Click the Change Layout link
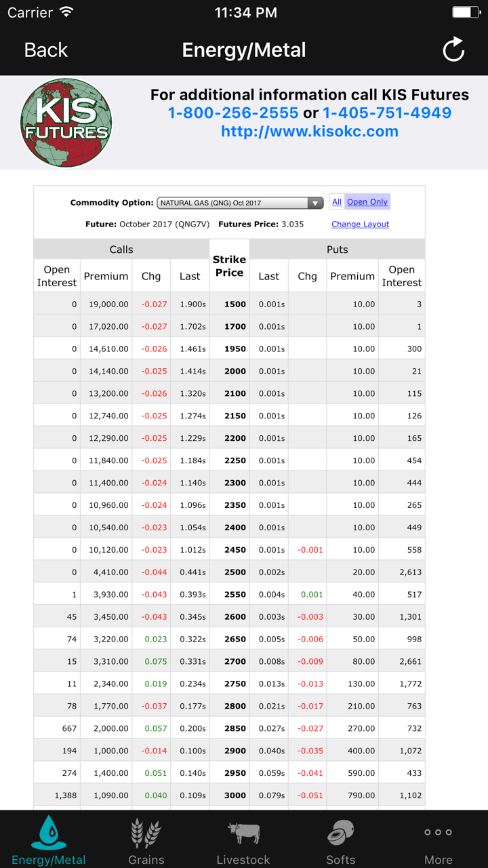The width and height of the screenshot is (488, 868). [x=360, y=224]
